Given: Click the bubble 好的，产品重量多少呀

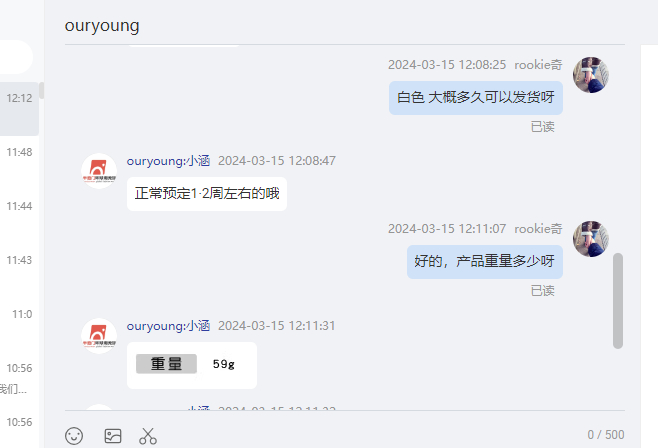Looking at the screenshot, I should point(485,262).
